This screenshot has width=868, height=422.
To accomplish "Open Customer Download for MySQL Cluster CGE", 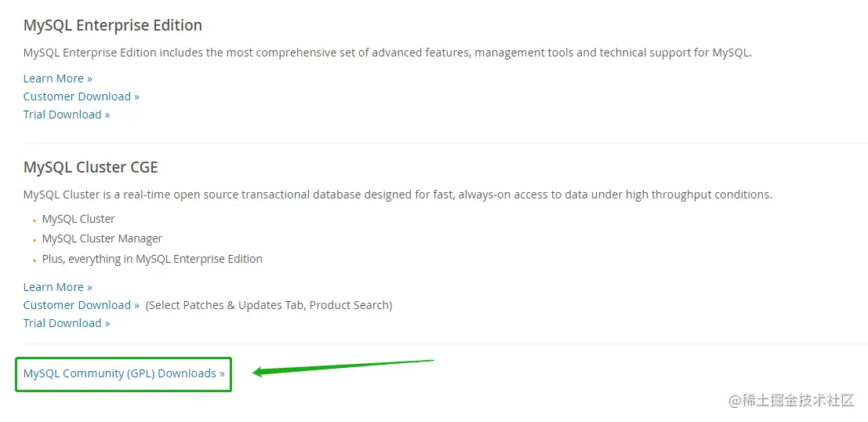I will (x=82, y=305).
